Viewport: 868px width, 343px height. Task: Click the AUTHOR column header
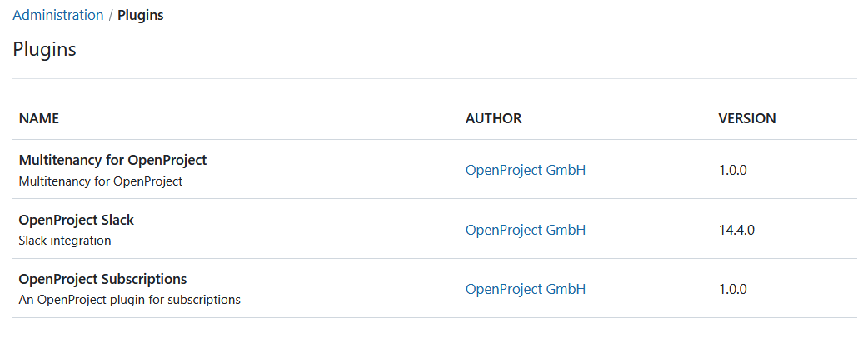coord(493,118)
